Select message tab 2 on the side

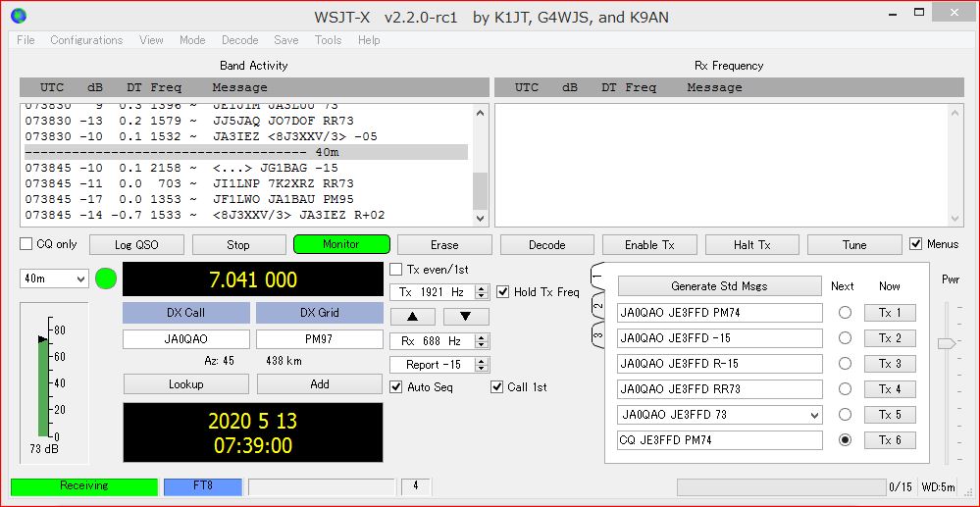tap(597, 307)
